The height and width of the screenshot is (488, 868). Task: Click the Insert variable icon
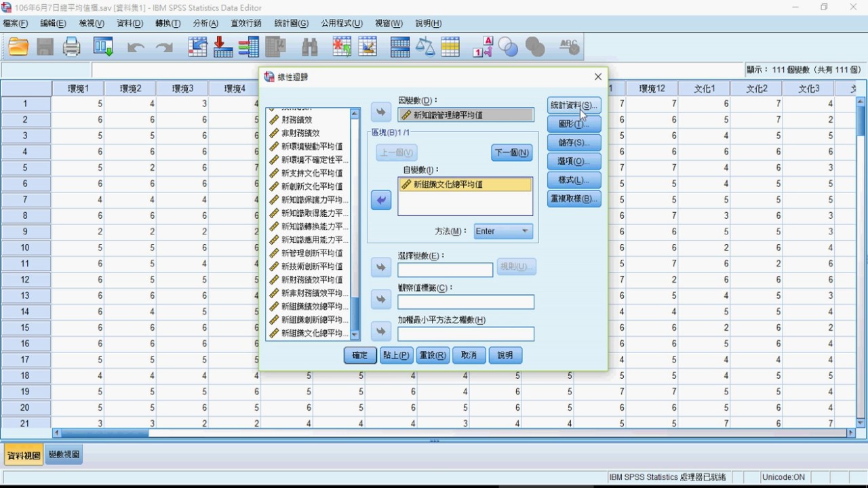tap(368, 47)
